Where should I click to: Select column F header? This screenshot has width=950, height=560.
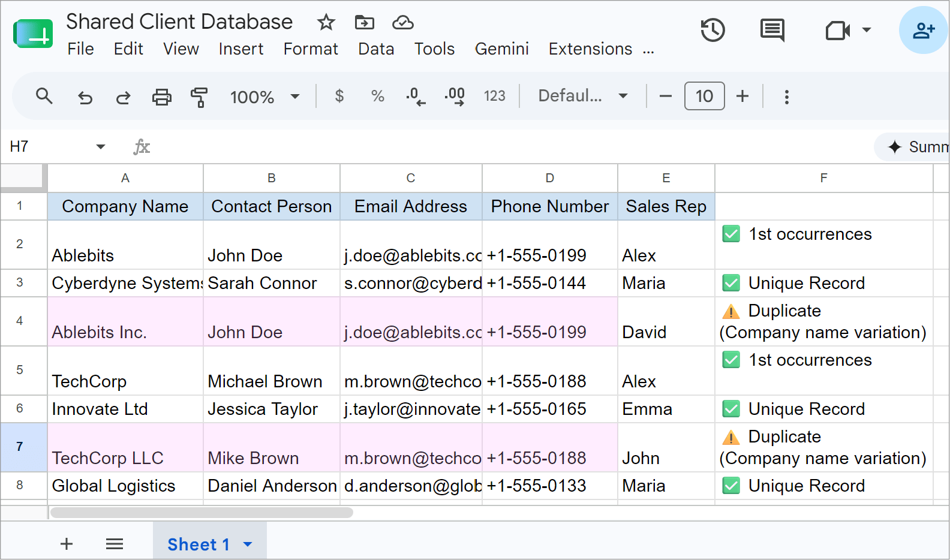click(824, 178)
